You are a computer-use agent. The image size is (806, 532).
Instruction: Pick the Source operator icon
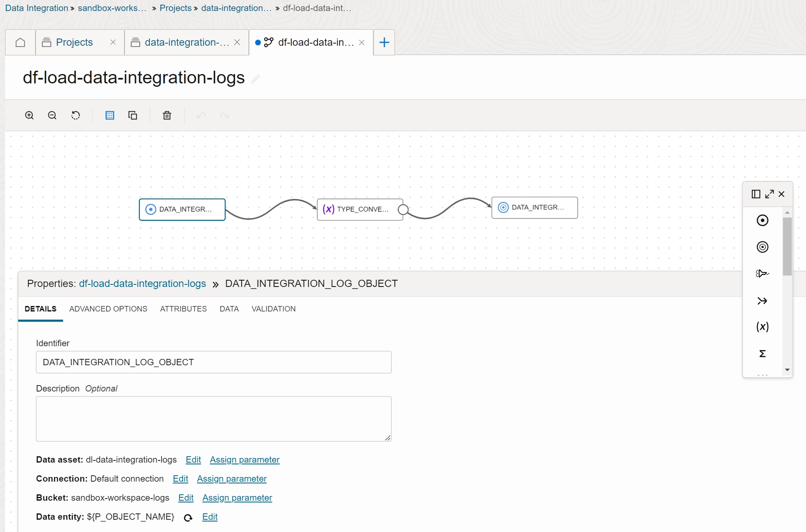(x=762, y=221)
